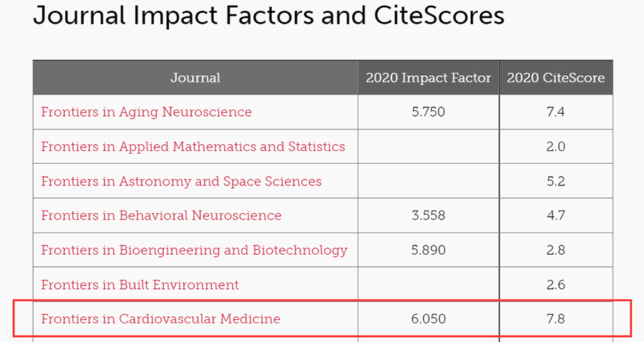Click the 2020 CiteScore column header
The image size is (644, 342).
556,77
